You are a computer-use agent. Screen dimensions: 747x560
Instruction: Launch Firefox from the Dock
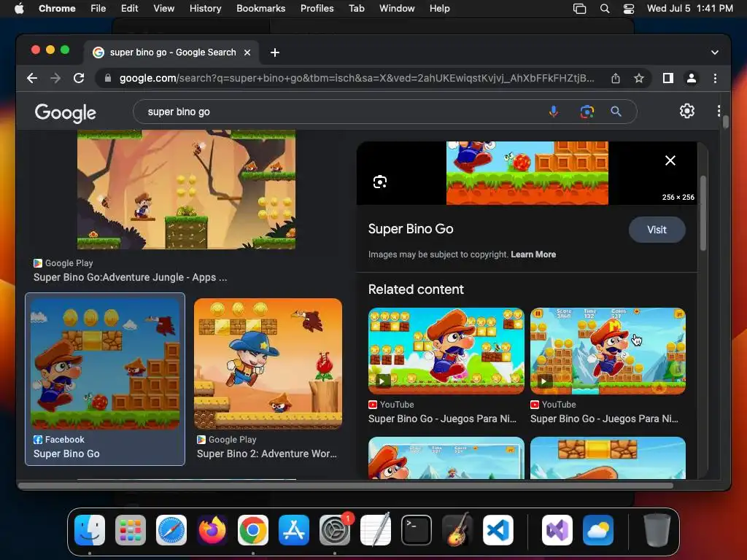click(x=212, y=530)
